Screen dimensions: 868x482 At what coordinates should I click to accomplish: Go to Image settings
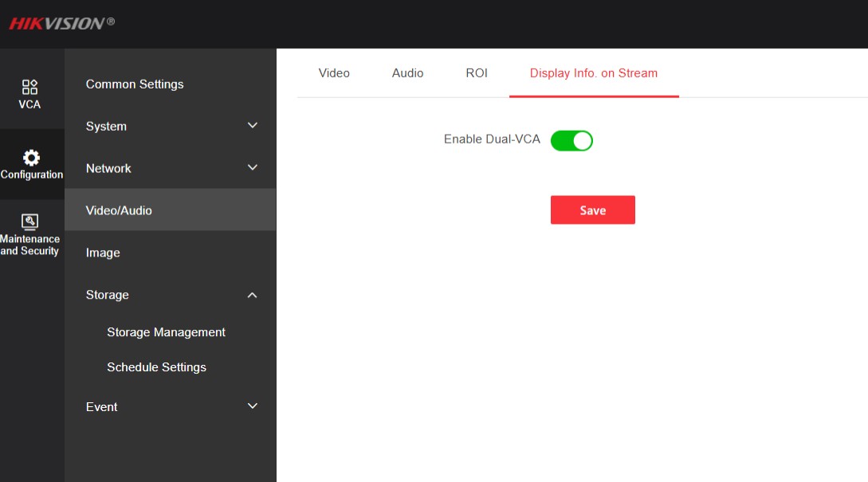coord(103,253)
